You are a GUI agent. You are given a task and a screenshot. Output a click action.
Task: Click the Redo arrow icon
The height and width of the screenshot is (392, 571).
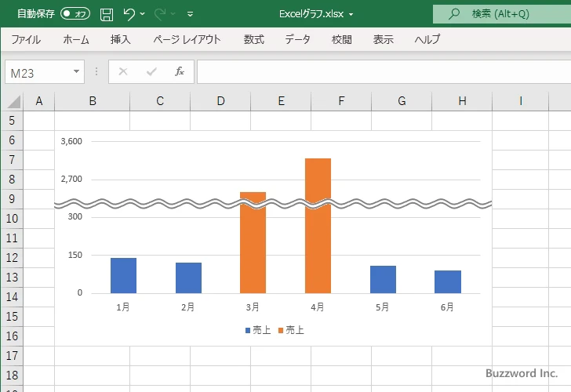(160, 14)
